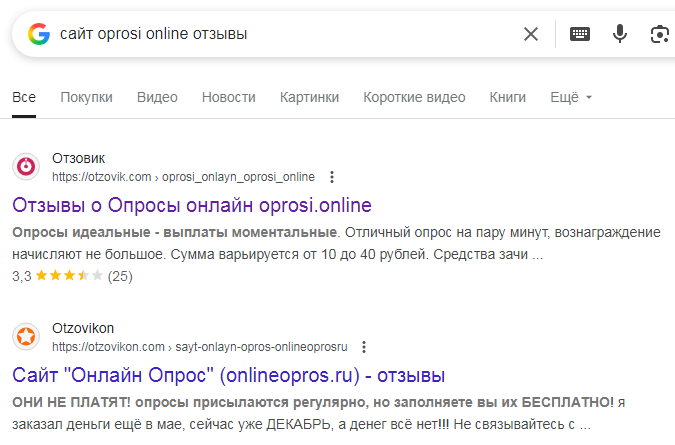Click snippet text 'Опросы идеальные - выплаты моментальные'

pyautogui.click(x=174, y=232)
